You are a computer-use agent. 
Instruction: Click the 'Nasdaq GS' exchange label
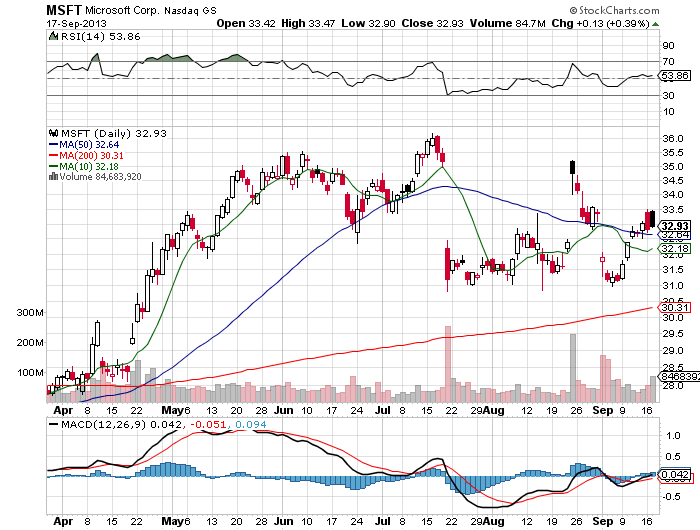click(190, 10)
